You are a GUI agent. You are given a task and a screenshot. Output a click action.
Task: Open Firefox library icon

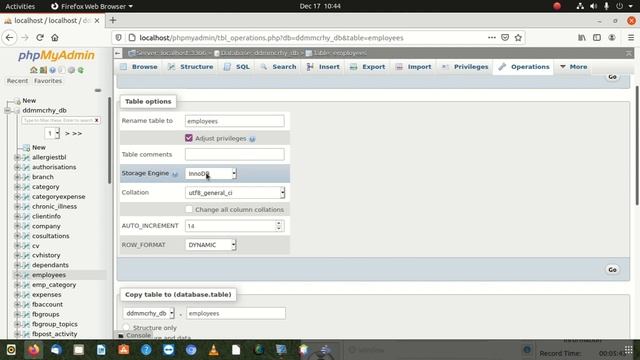582,38
